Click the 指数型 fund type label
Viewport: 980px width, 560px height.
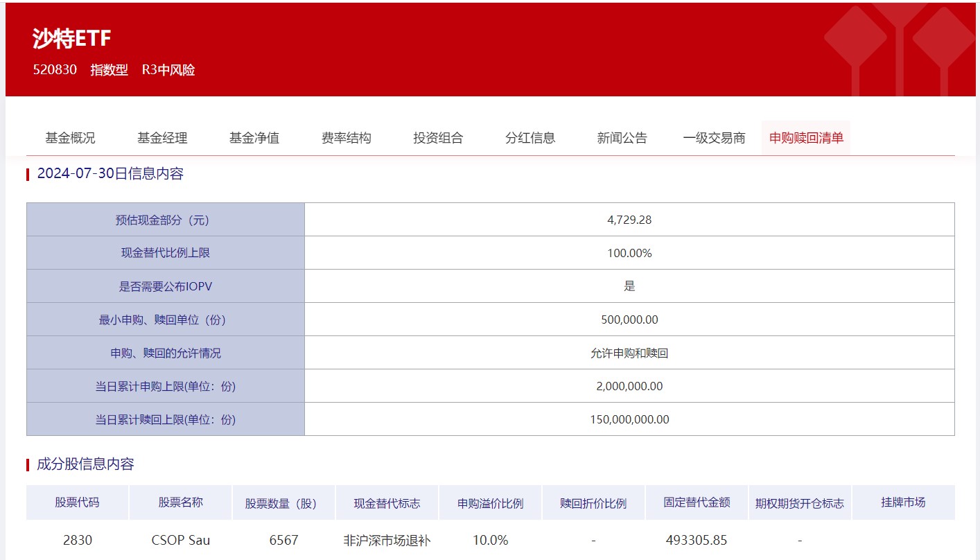pyautogui.click(x=110, y=70)
